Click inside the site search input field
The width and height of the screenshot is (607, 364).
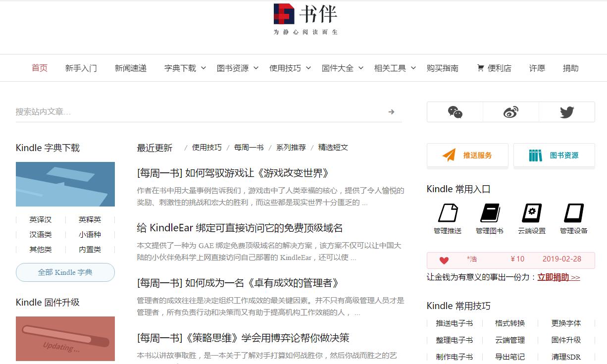pos(149,112)
